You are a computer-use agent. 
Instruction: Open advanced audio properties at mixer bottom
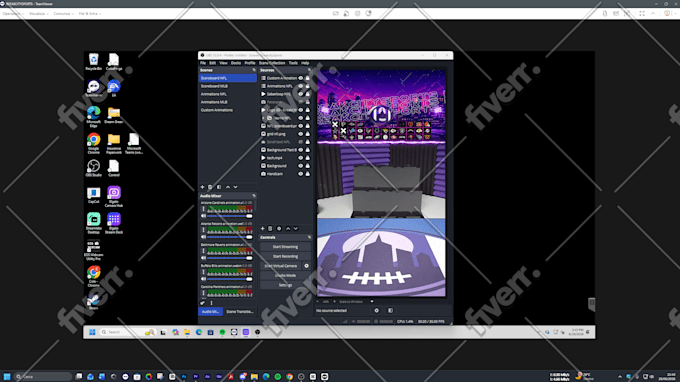[x=203, y=303]
